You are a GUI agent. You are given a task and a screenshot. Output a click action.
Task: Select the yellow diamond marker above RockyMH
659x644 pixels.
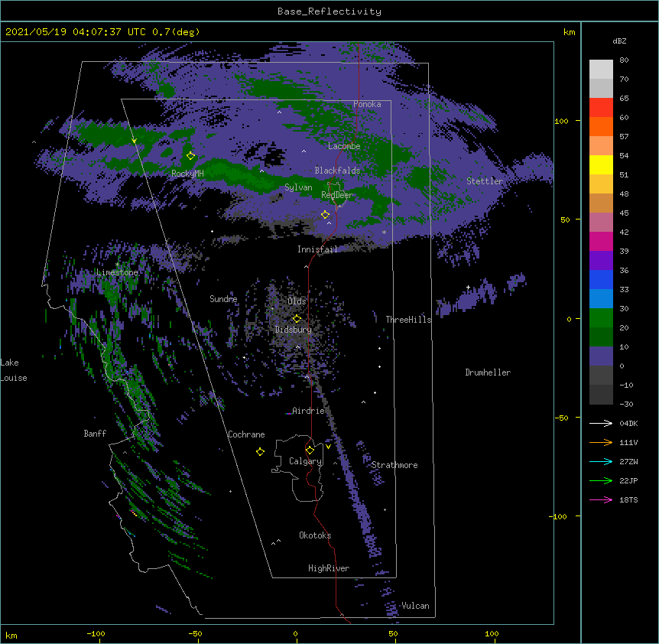pyautogui.click(x=190, y=155)
